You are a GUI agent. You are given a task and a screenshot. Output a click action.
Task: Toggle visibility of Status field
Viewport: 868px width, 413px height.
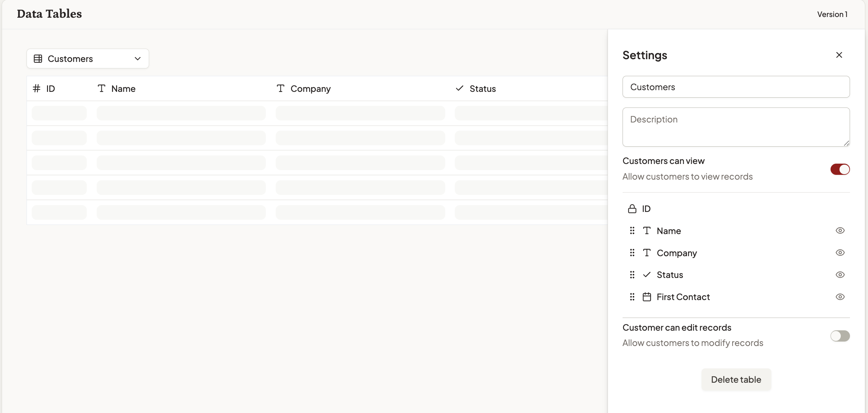pyautogui.click(x=840, y=275)
